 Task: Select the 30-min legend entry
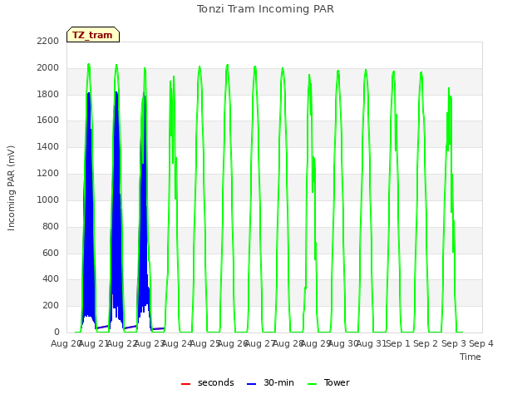pos(270,382)
